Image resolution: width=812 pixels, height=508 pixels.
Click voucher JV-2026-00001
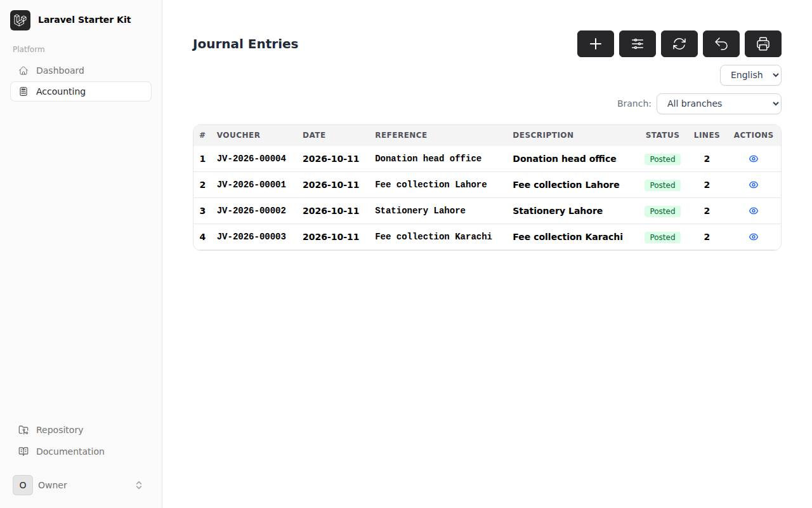coord(251,185)
